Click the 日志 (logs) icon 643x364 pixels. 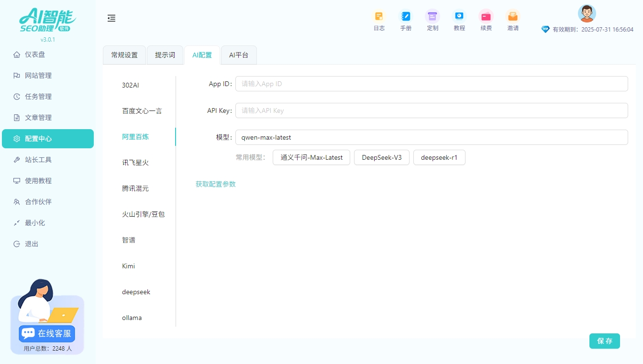point(379,19)
